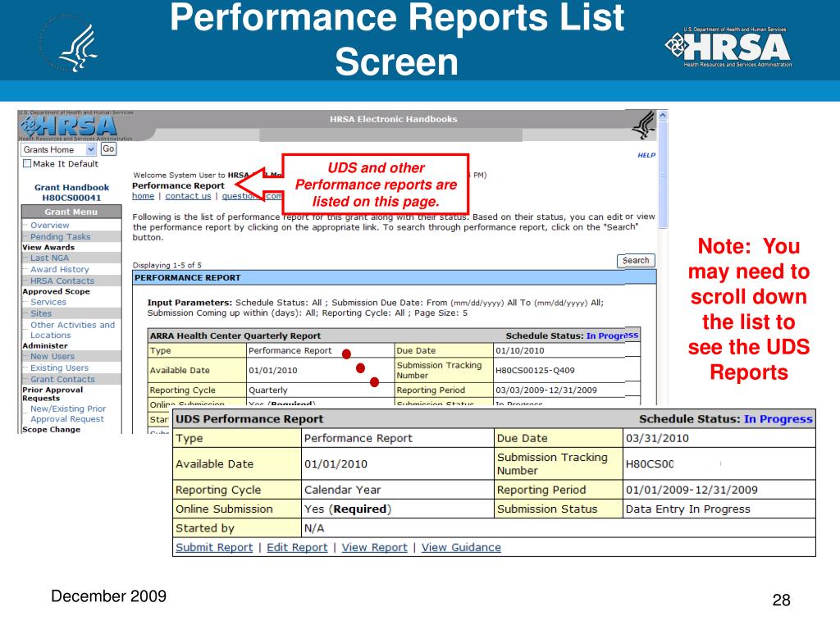Viewport: 840px width, 630px height.
Task: Click Displaying 1-5 of 5 text
Action: coord(167,265)
